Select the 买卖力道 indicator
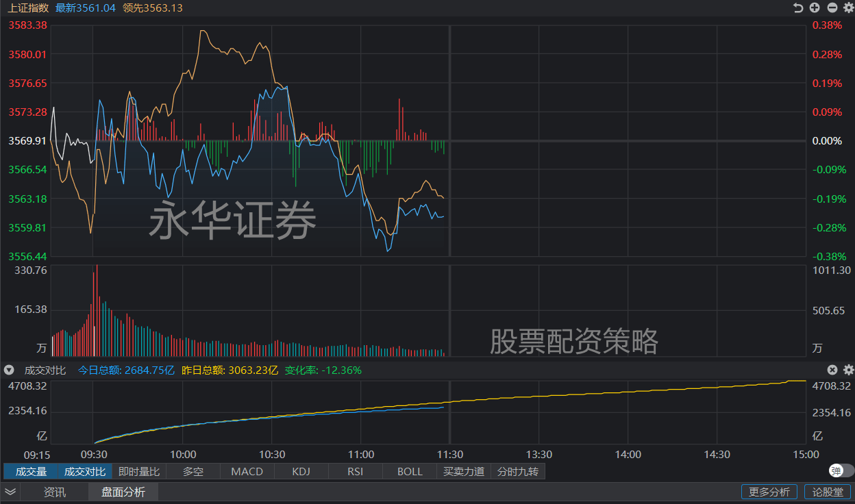Screen dimensions: 855x504 (464, 471)
